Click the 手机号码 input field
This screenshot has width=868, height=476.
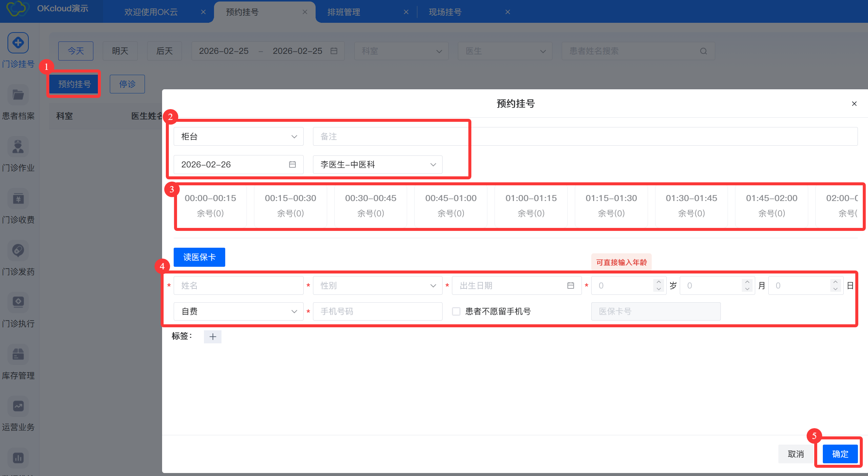pos(377,311)
